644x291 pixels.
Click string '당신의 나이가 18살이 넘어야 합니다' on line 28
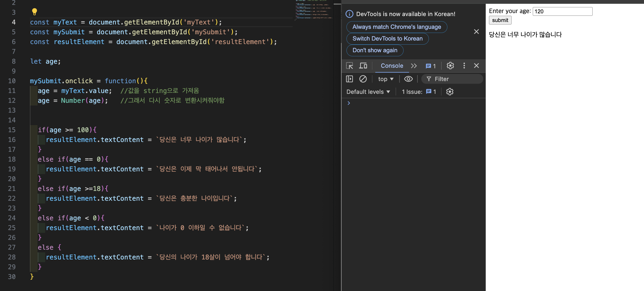tap(211, 257)
